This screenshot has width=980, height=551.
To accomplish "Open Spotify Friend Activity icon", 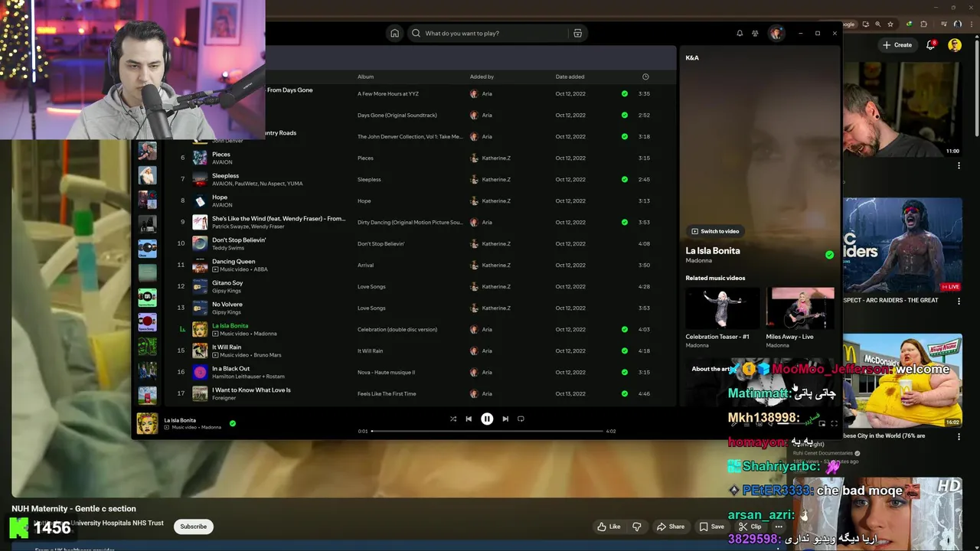I will 755,34.
